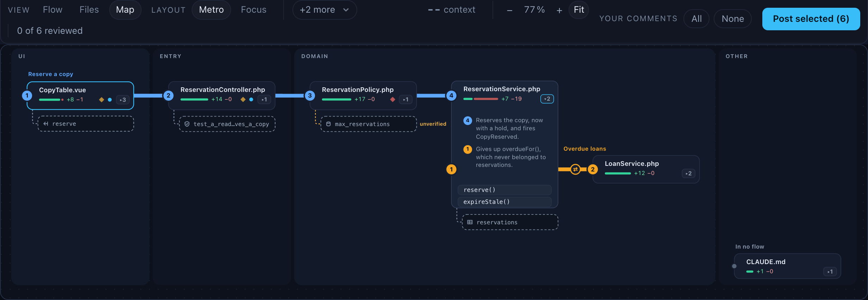
Task: Click Post selected (6) button
Action: [x=811, y=19]
